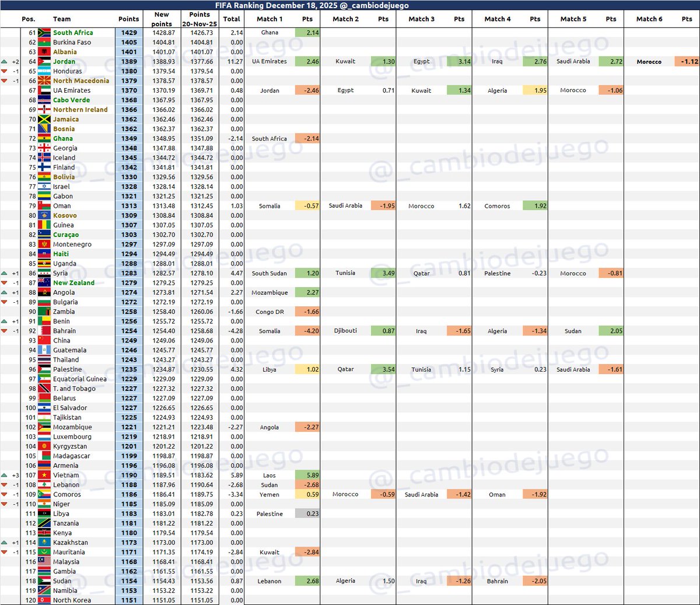
Task: Click the red down arrow in Honduras row
Action: (x=5, y=71)
